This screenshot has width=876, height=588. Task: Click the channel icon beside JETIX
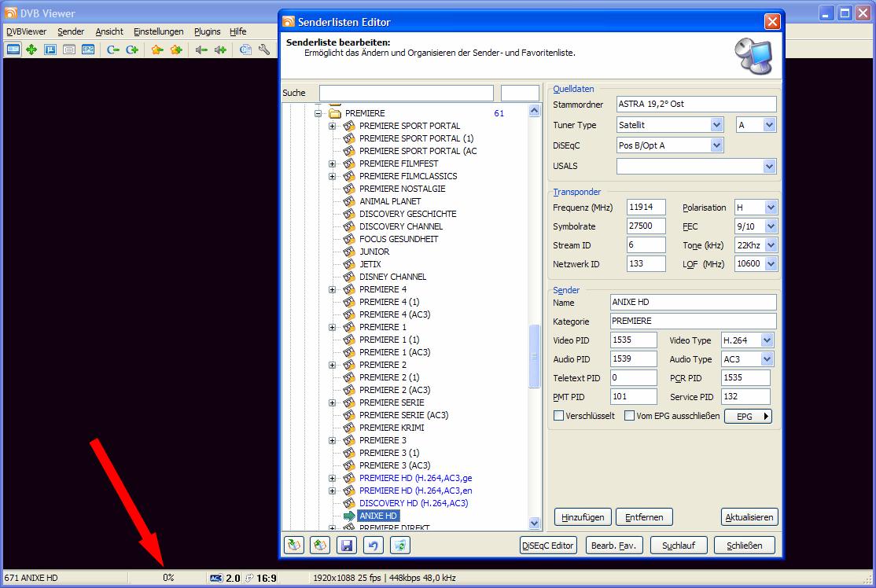(349, 264)
